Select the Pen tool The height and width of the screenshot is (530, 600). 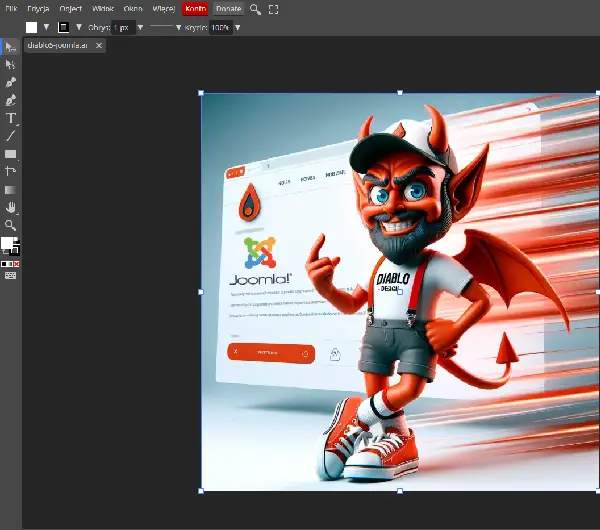[x=10, y=82]
